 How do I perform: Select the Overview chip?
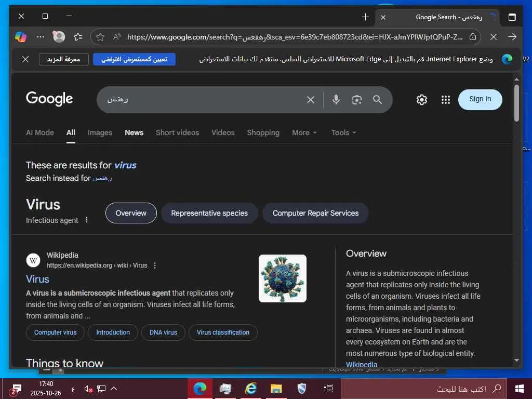pyautogui.click(x=131, y=213)
